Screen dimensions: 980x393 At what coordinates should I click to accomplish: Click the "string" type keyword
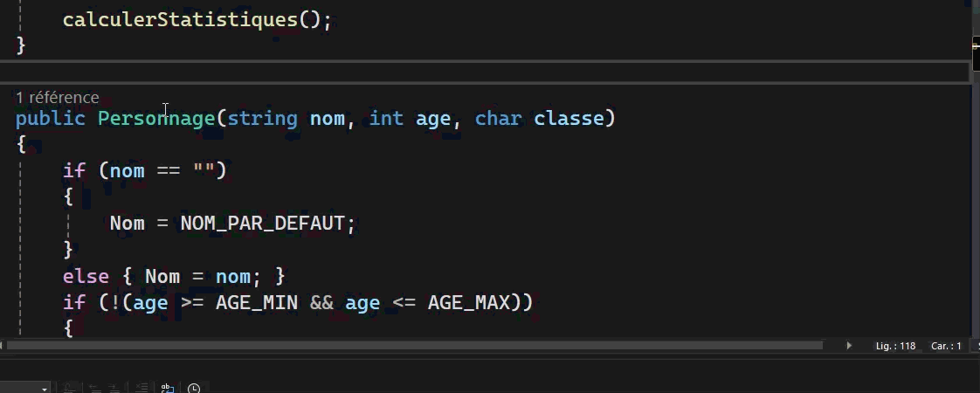click(262, 118)
